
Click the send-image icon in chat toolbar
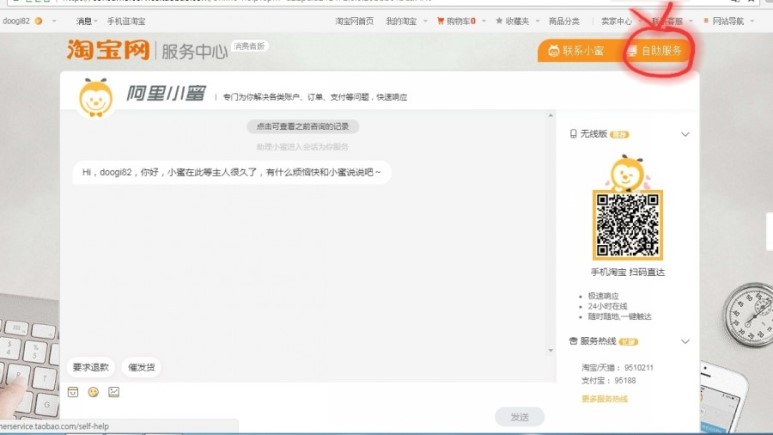[114, 392]
